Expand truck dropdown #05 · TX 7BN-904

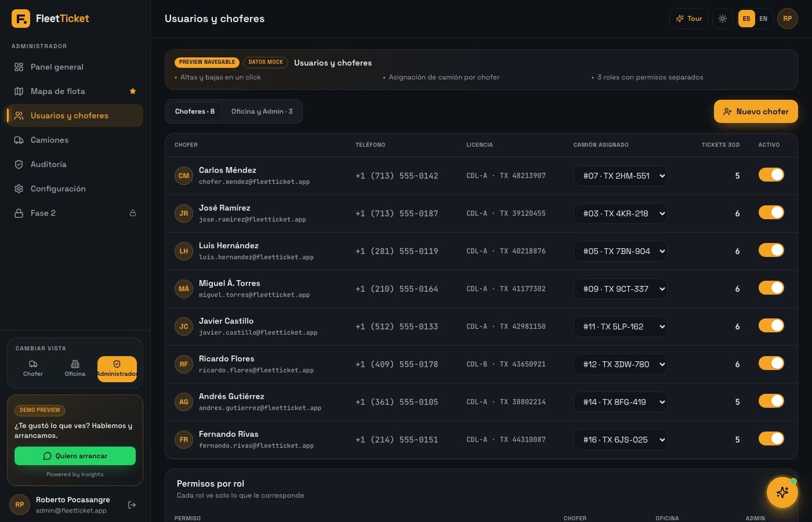(x=621, y=251)
